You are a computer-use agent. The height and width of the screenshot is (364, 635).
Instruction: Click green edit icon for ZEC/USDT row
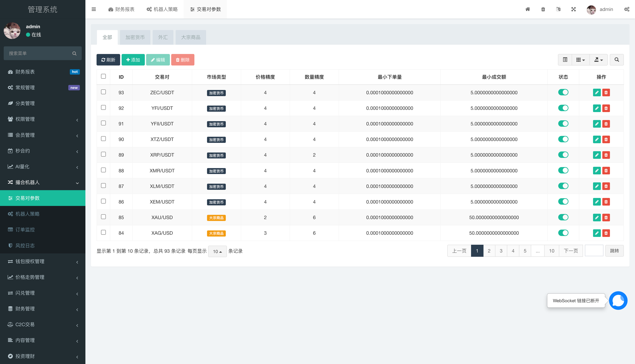(596, 93)
